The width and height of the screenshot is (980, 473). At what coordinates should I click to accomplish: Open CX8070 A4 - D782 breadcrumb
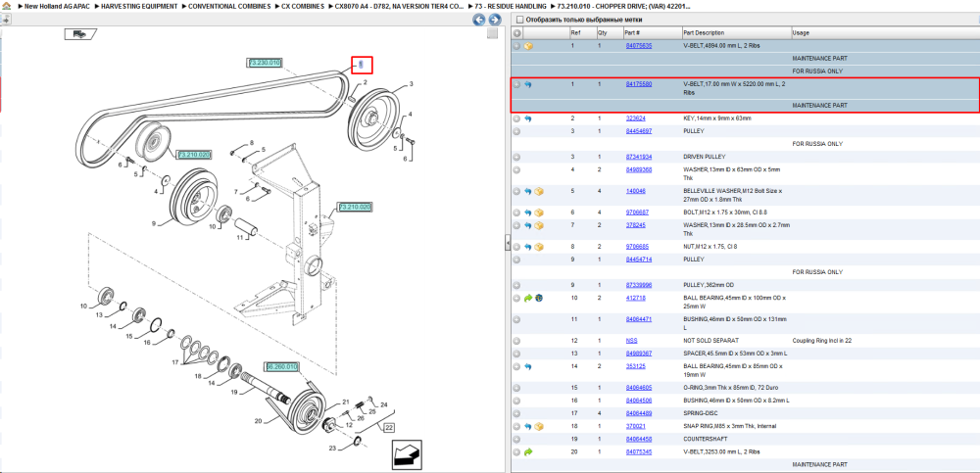(399, 6)
